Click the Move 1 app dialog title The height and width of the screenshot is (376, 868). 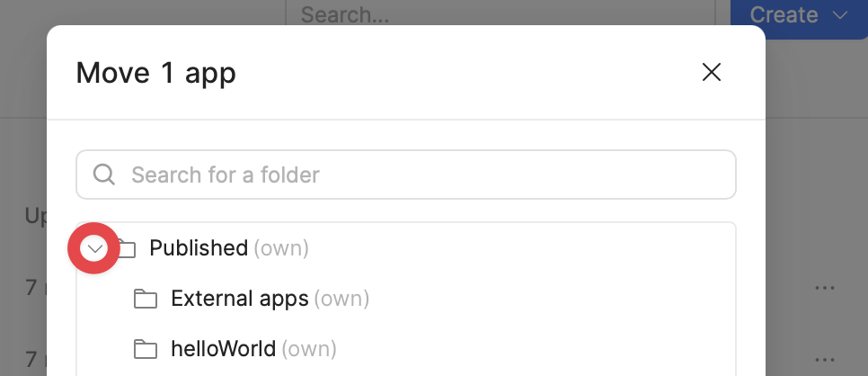coord(155,73)
